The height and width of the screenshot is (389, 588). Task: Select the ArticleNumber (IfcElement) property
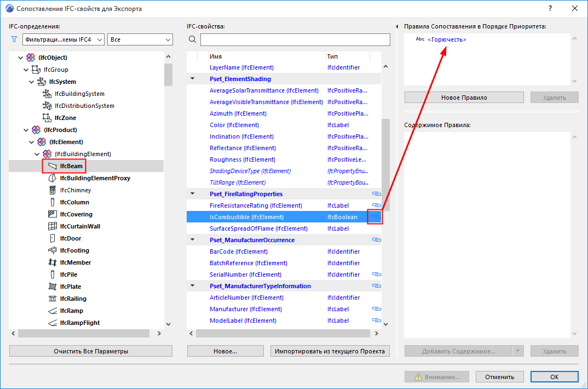point(246,298)
